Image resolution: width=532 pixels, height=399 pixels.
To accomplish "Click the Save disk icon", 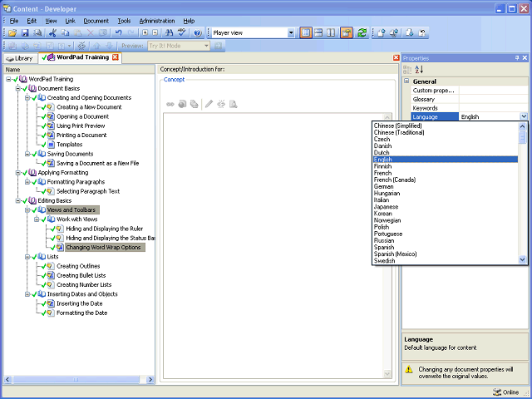I will pos(25,33).
